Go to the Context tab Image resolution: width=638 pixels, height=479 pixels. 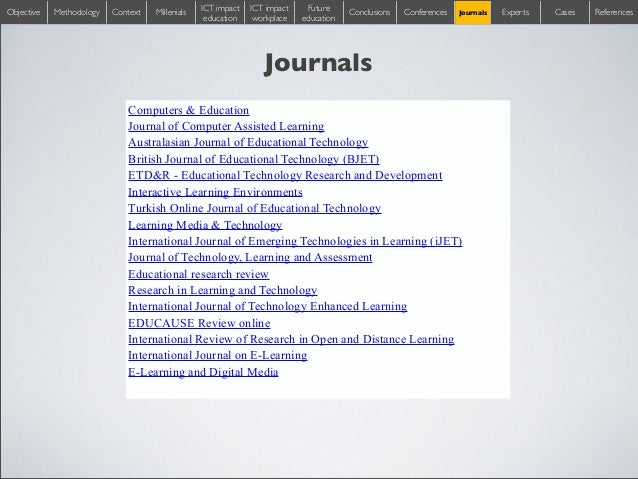coord(126,12)
